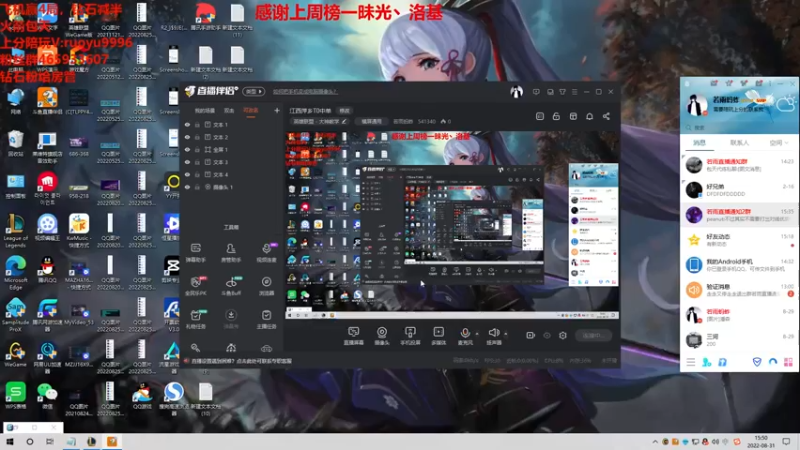Screen dimensions: 800x450
Task: Switch to the 联系人 tab in QQ
Action: click(739, 143)
